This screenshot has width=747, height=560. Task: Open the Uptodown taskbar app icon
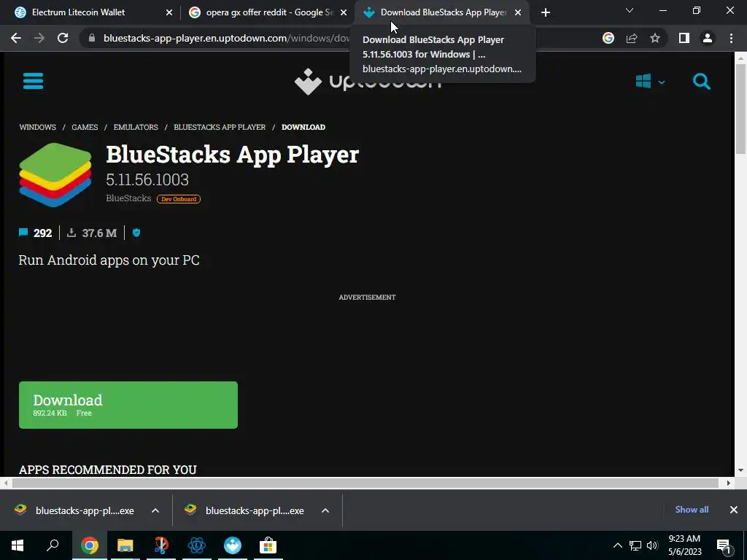click(233, 545)
